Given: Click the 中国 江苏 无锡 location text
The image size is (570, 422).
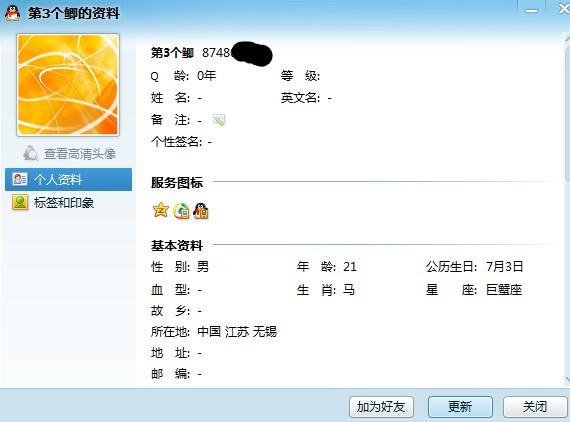Looking at the screenshot, I should (x=237, y=331).
